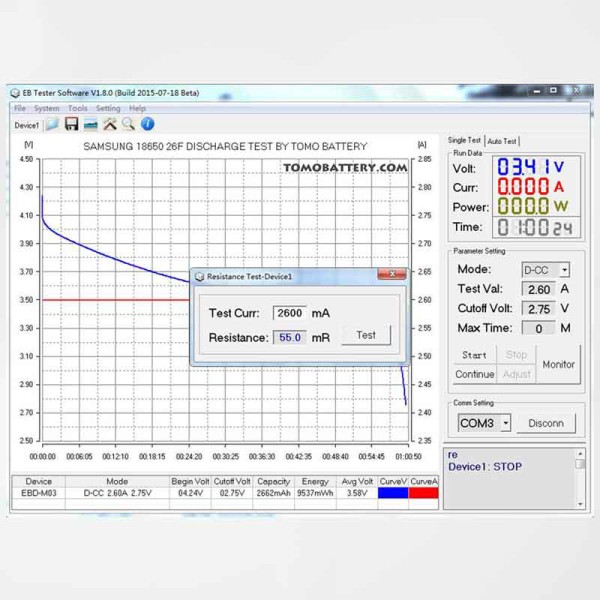Open the COM3 port dropdown
The height and width of the screenshot is (600, 600).
[505, 423]
